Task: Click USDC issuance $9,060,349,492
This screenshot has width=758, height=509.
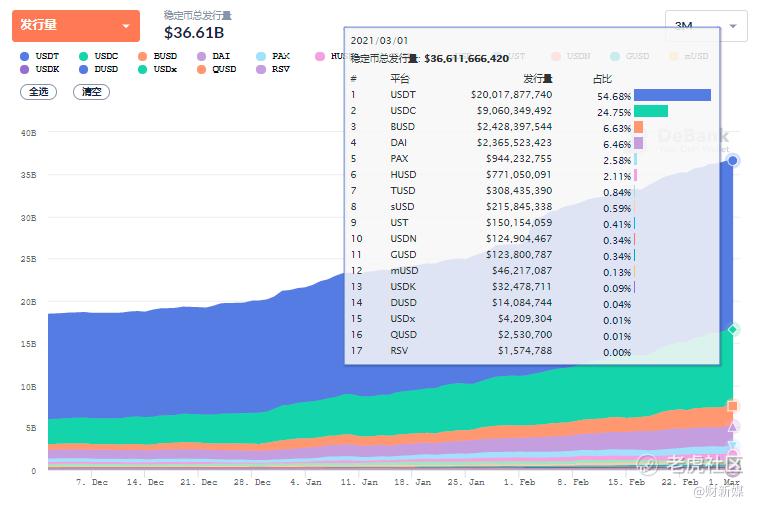Action: coord(514,111)
